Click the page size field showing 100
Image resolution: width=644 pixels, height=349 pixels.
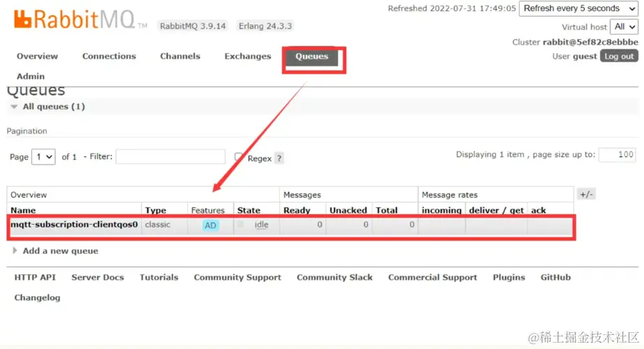click(617, 155)
